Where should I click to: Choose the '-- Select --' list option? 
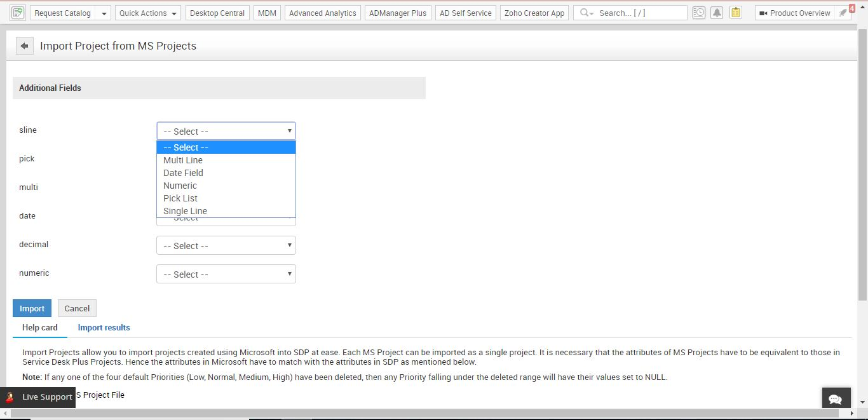tap(226, 147)
